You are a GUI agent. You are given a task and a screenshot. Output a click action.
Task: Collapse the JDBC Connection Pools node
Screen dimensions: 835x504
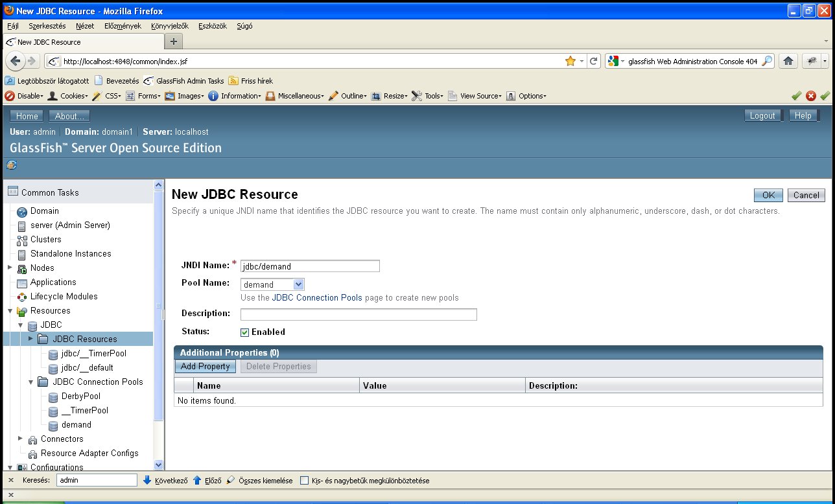(x=30, y=382)
